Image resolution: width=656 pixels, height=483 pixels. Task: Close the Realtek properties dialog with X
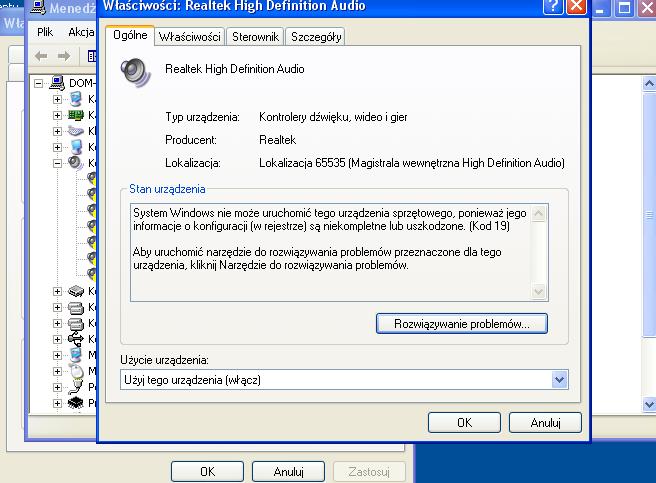(x=576, y=7)
